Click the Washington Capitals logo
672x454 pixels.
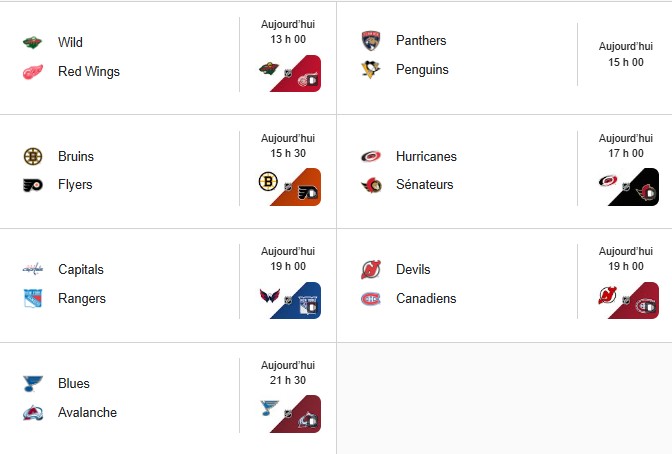coord(33,269)
